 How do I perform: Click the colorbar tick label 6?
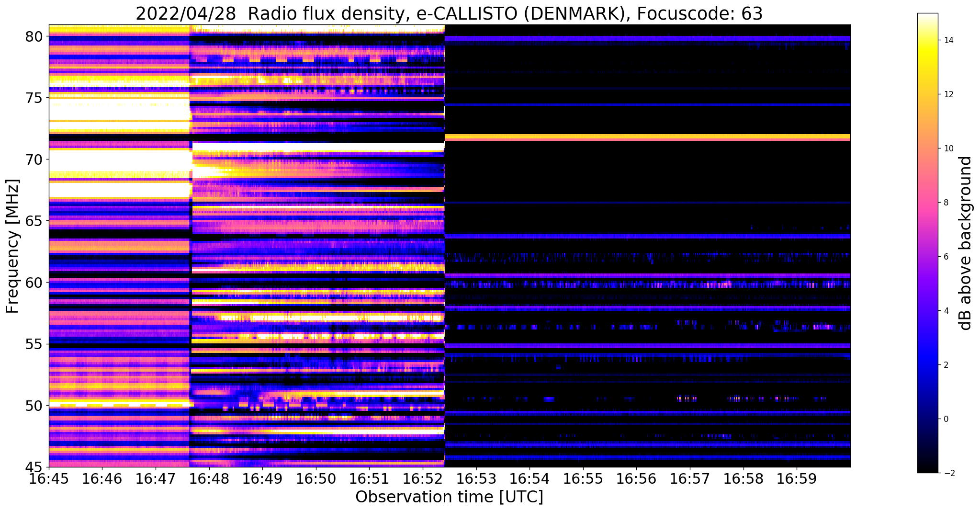click(946, 257)
